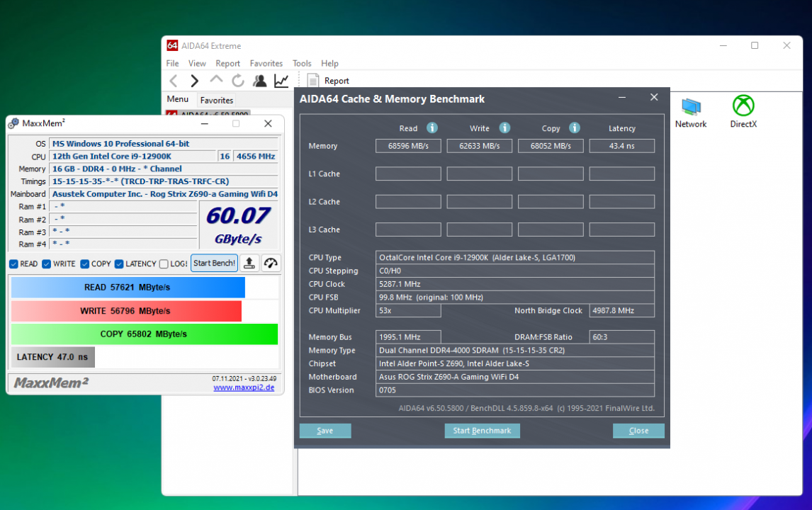The image size is (812, 510).
Task: Toggle the LATENCY checkbox in MaxxMem
Action: (x=119, y=264)
